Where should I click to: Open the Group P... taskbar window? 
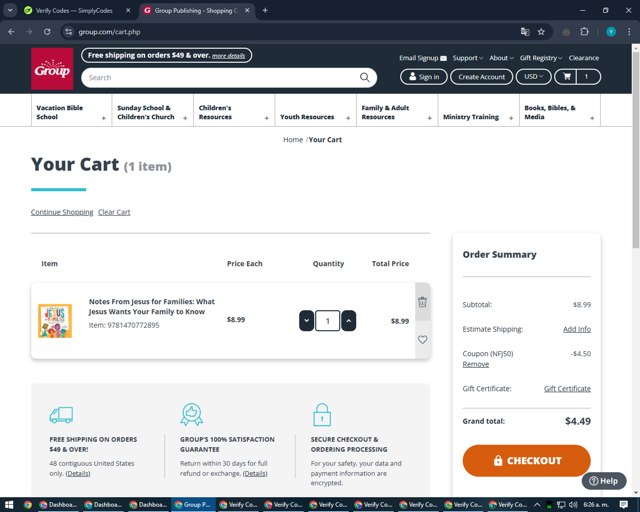[x=193, y=505]
